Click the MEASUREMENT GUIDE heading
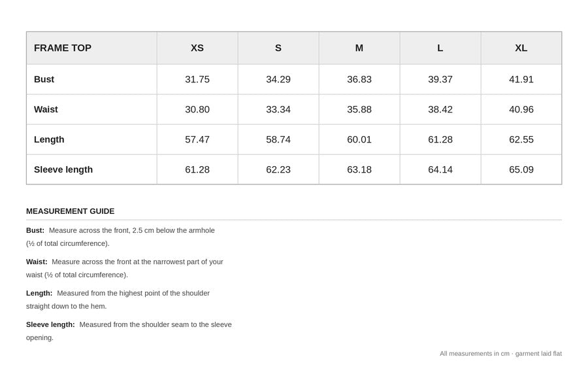The height and width of the screenshot is (378, 588). 70,211
